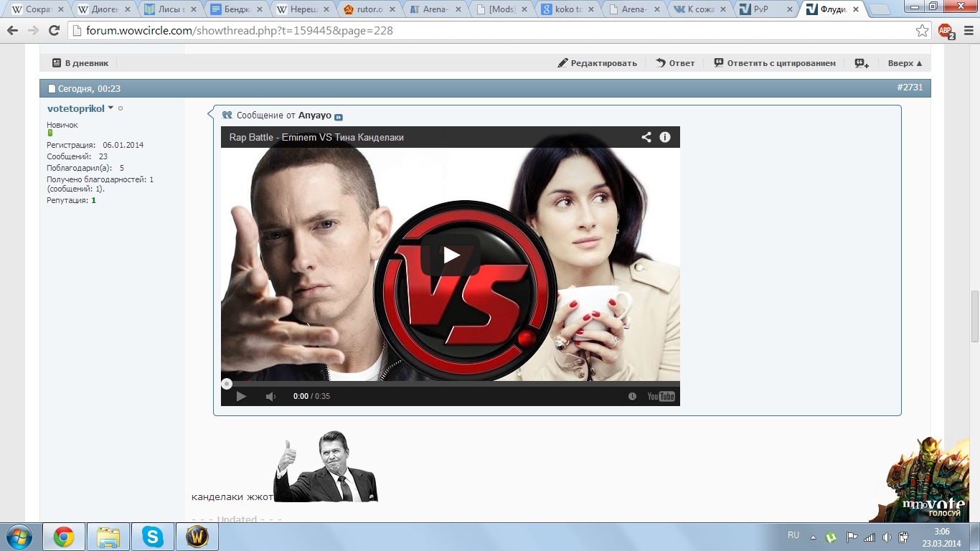The height and width of the screenshot is (551, 980).
Task: Click the small play button in video controls
Action: [241, 396]
